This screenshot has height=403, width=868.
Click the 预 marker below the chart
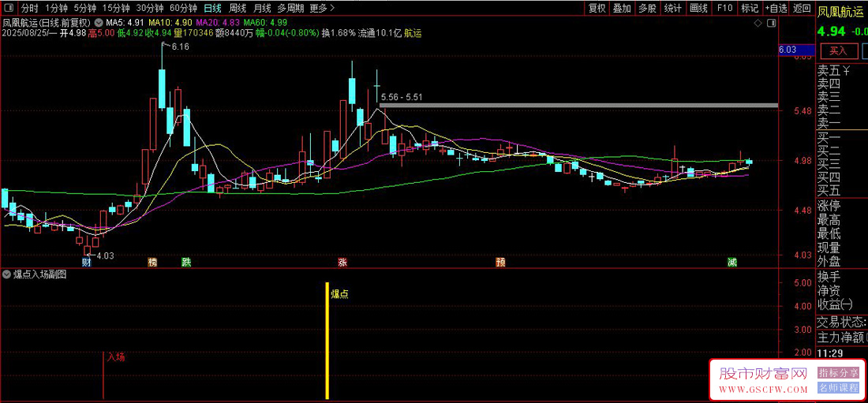pos(500,263)
